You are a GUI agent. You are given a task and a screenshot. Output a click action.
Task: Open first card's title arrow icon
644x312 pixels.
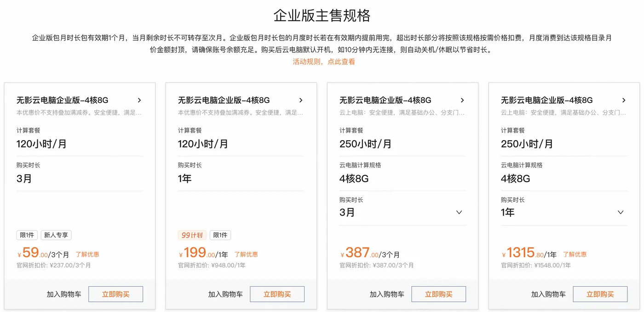pos(139,100)
